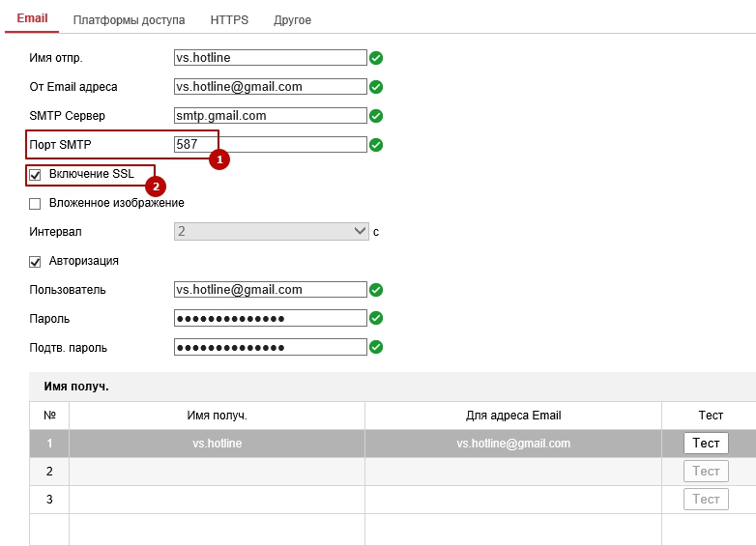
Task: Click green checkmark next to SMTP Сервер field
Action: [376, 116]
